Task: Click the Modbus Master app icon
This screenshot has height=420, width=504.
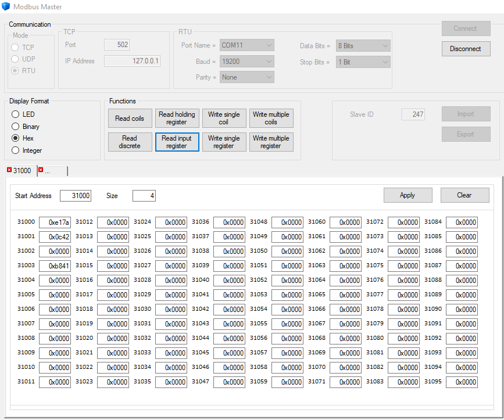Action: point(6,6)
